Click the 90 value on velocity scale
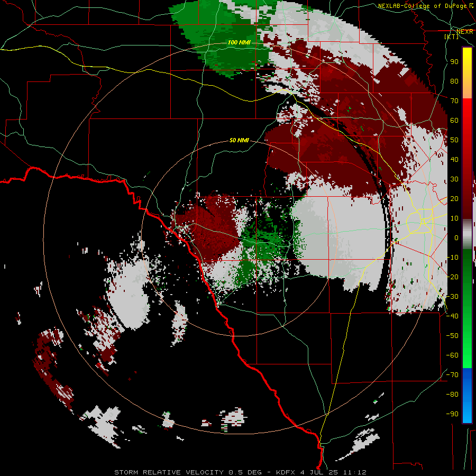The height and width of the screenshot is (476, 476). [x=454, y=62]
